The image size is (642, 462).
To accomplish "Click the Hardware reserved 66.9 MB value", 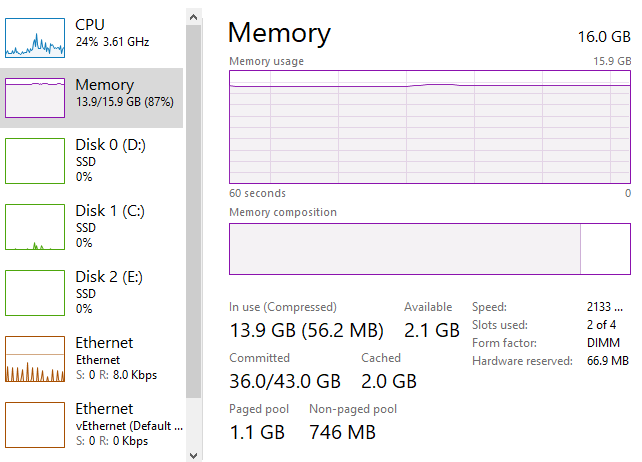I will click(x=608, y=361).
